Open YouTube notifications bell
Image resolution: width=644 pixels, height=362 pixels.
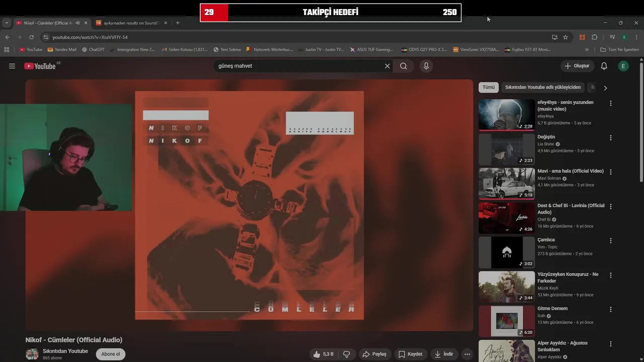[x=604, y=66]
